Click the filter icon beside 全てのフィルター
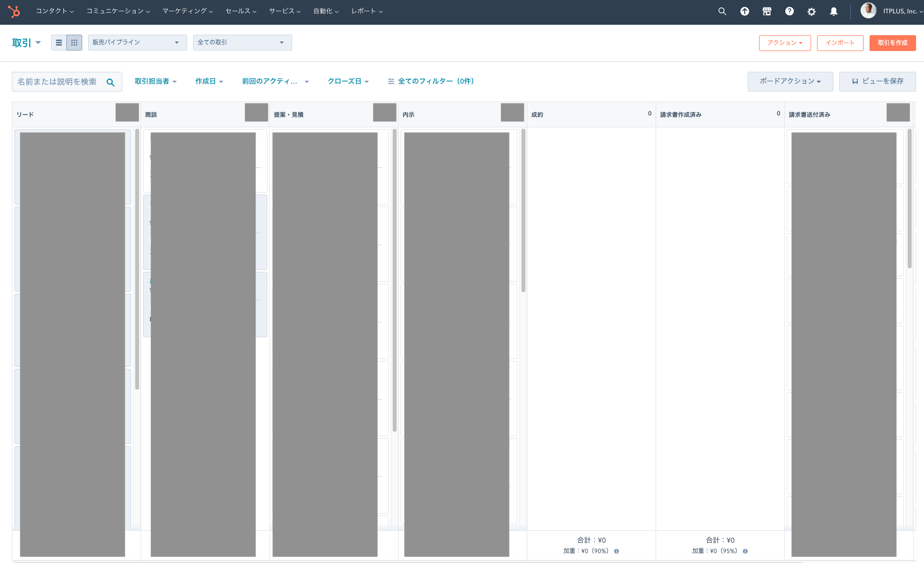 point(391,81)
